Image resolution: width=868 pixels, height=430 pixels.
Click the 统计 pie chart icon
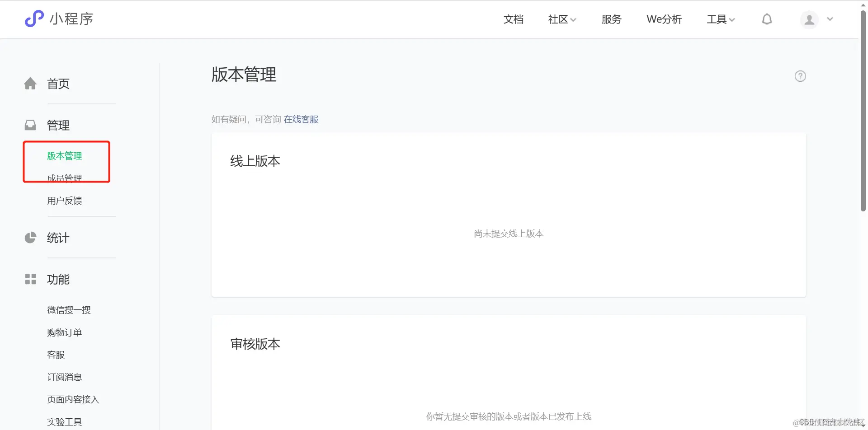pyautogui.click(x=30, y=238)
